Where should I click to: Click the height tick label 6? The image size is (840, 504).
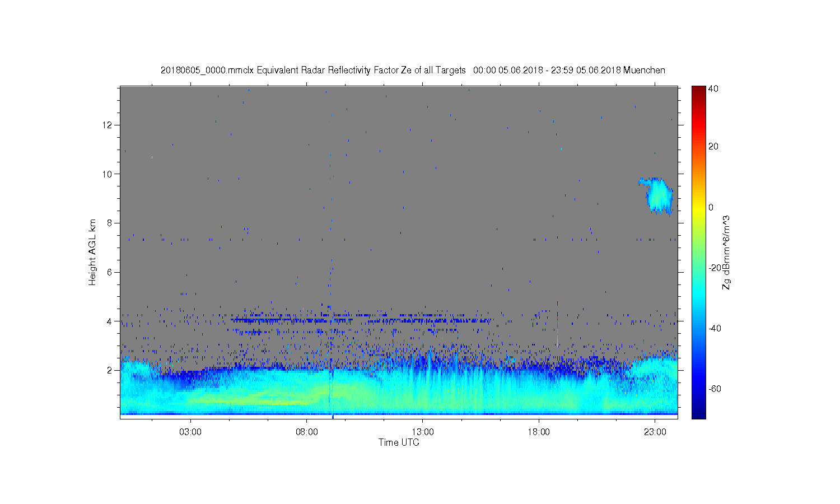[110, 272]
